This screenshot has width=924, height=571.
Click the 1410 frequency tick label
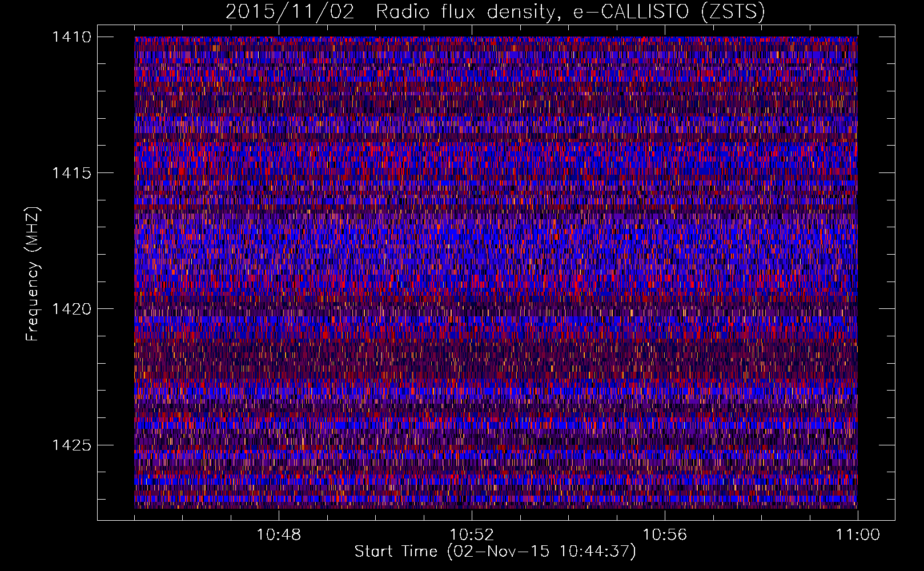pos(71,37)
